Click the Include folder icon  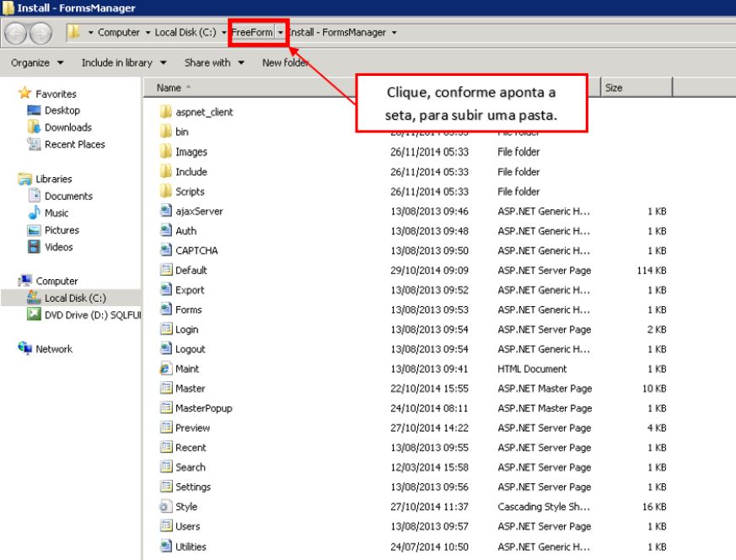point(166,171)
